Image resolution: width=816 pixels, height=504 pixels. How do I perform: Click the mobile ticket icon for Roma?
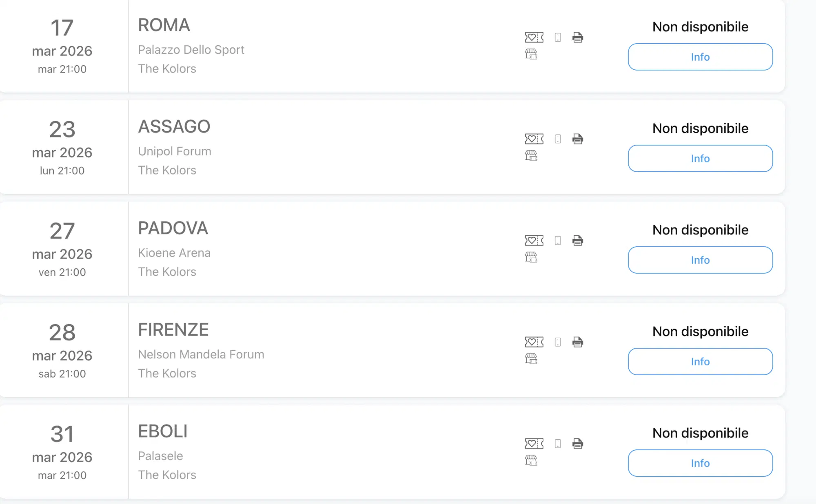(558, 38)
